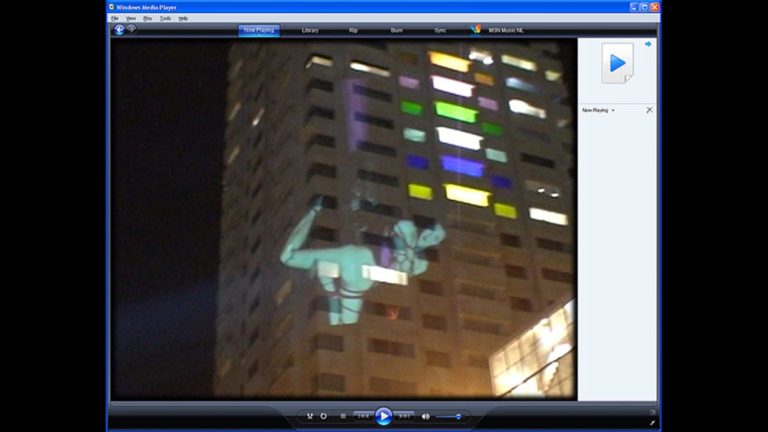This screenshot has height=432, width=768.
Task: Click the blue Back navigation arrow
Action: pyautogui.click(x=119, y=30)
